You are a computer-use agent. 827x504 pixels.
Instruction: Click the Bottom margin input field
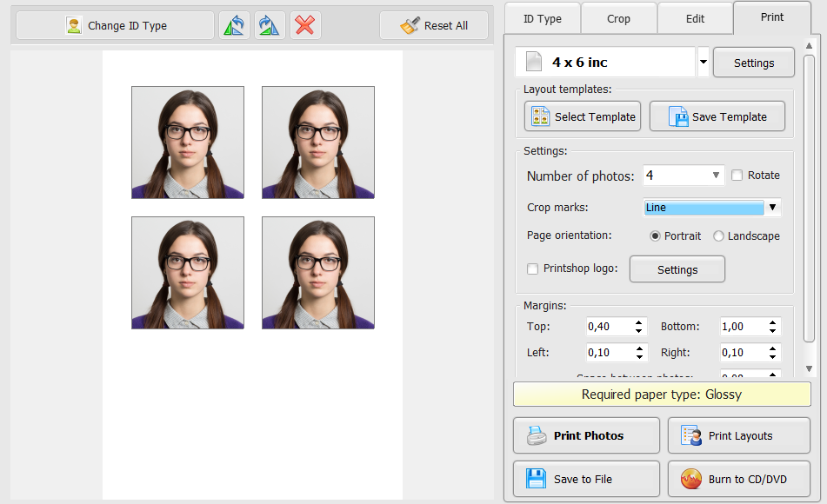pyautogui.click(x=744, y=327)
